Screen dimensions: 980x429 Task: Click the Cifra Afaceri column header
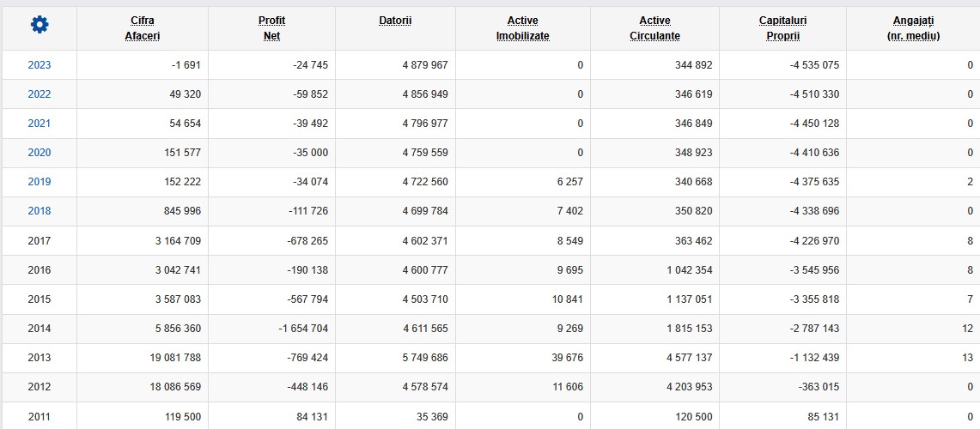[x=143, y=28]
